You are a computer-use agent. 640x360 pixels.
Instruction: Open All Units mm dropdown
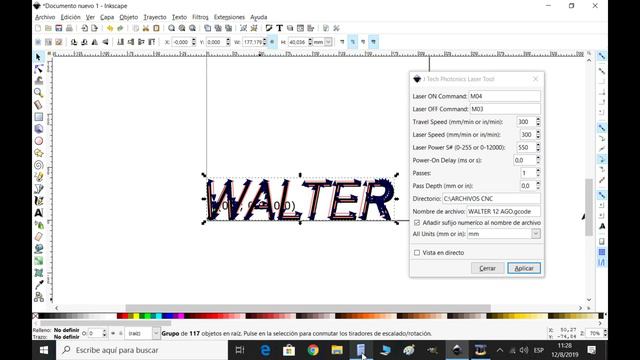[x=536, y=234]
